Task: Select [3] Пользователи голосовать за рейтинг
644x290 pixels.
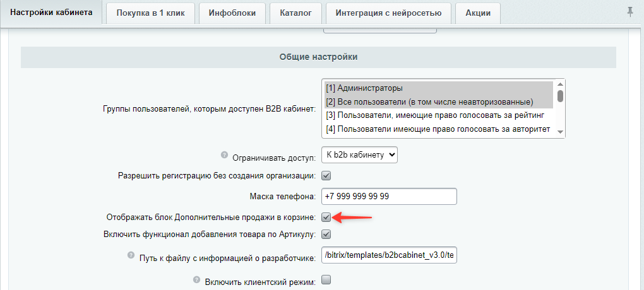Action: click(x=439, y=115)
